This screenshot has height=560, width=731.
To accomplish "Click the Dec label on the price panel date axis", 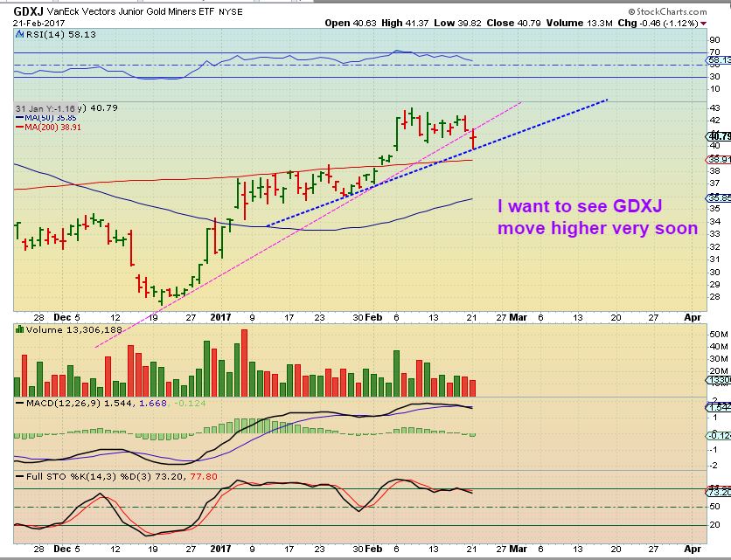I will click(x=62, y=317).
